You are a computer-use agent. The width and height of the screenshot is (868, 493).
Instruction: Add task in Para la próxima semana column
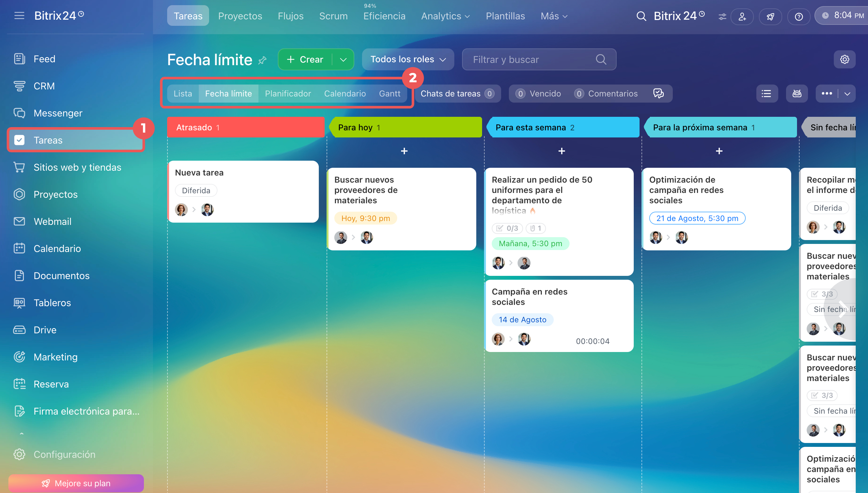pyautogui.click(x=719, y=151)
